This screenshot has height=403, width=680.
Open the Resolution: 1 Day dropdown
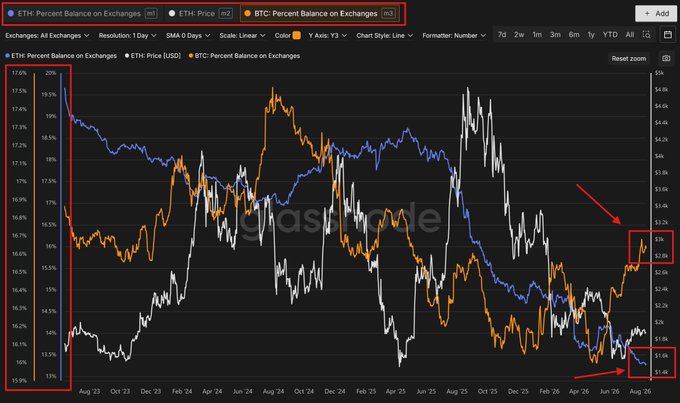pyautogui.click(x=128, y=36)
